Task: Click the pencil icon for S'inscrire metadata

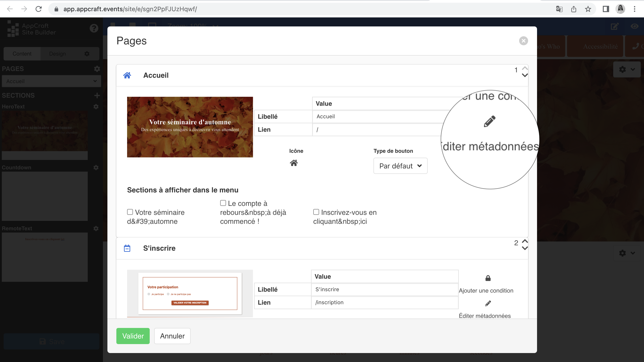Action: (x=488, y=303)
